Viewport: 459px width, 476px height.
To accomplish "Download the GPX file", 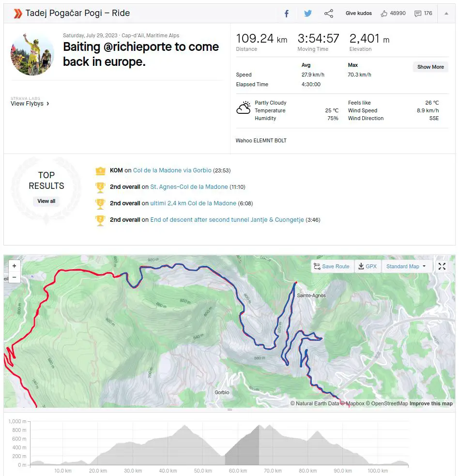I will pos(367,266).
